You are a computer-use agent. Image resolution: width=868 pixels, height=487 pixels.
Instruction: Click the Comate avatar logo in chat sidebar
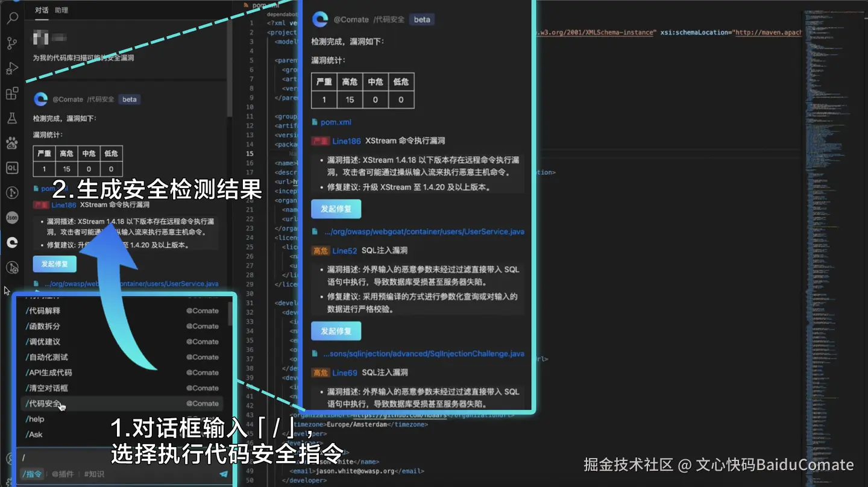[x=41, y=99]
